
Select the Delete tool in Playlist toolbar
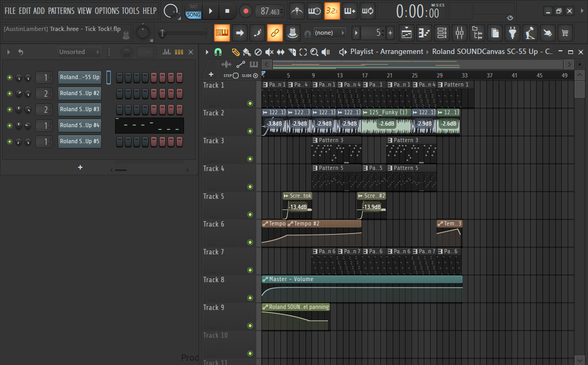pyautogui.click(x=258, y=52)
